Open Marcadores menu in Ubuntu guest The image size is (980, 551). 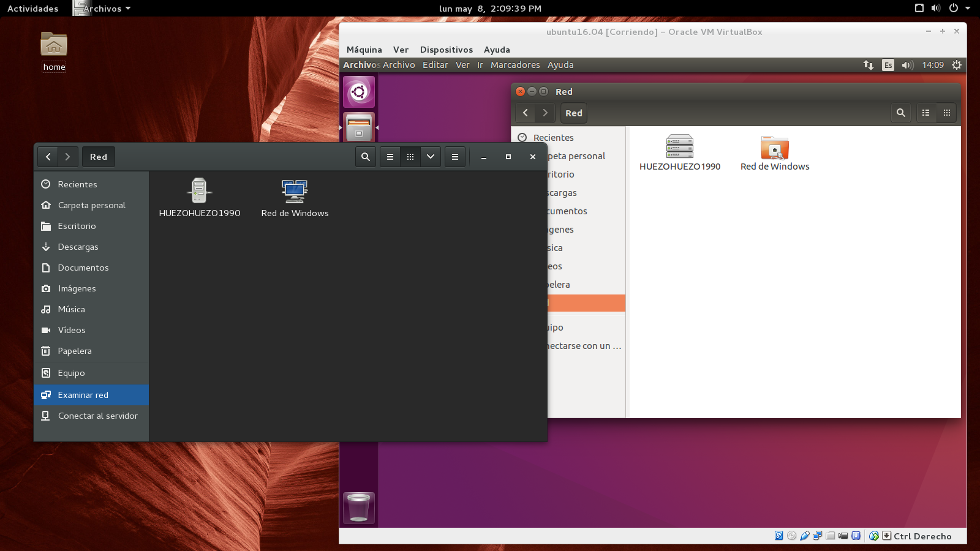[x=515, y=65]
